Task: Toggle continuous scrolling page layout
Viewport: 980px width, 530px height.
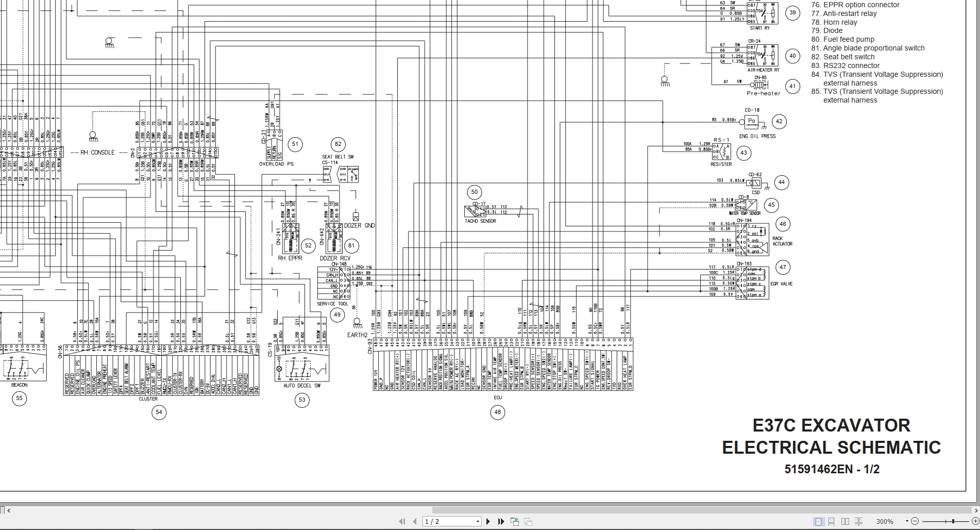Action: 832,522
